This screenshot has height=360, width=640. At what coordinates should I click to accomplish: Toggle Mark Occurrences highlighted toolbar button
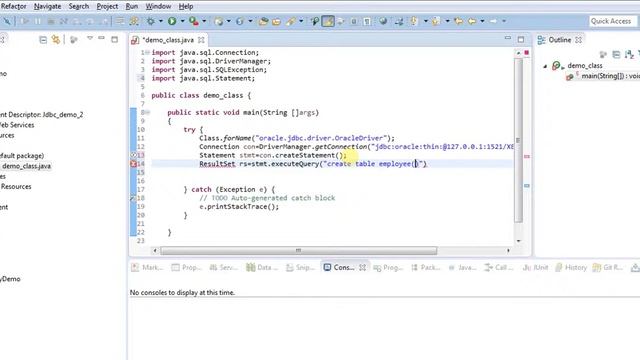point(328,21)
